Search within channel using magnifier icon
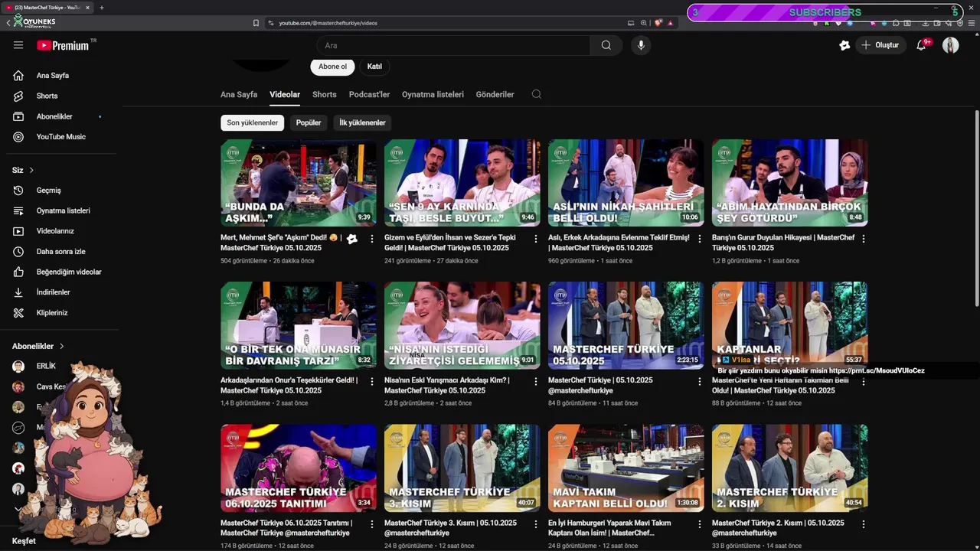Viewport: 980px width, 551px height. [x=537, y=94]
